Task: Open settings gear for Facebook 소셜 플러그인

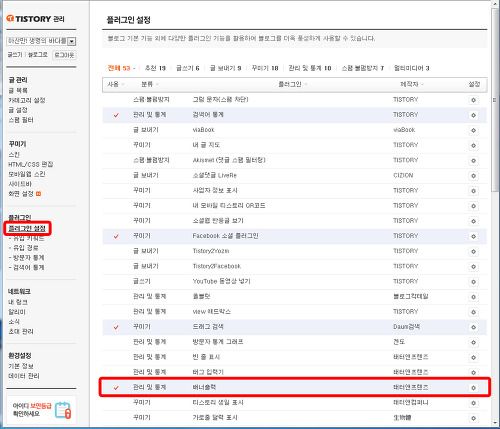Action: [x=473, y=236]
